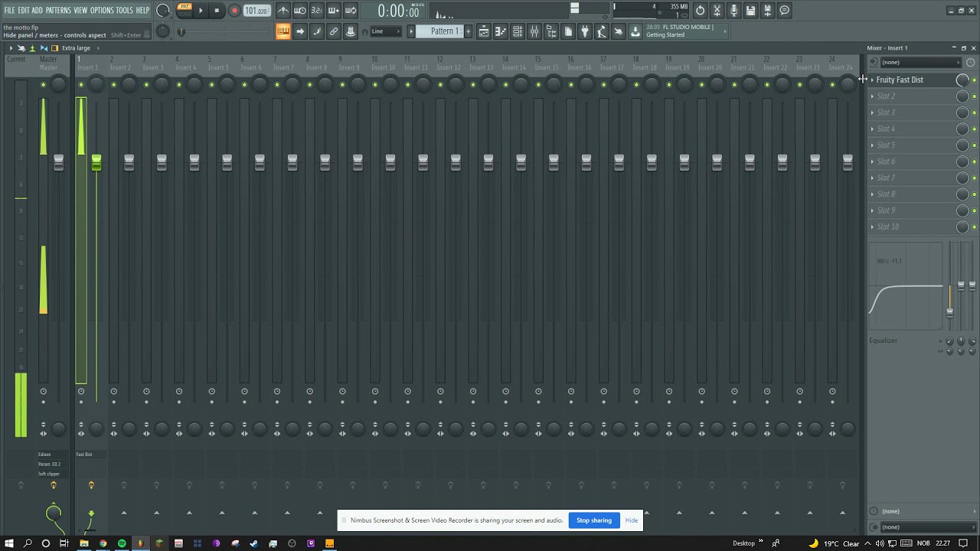
Task: Click the Fruity Fast Dist mix level knob
Action: point(962,80)
